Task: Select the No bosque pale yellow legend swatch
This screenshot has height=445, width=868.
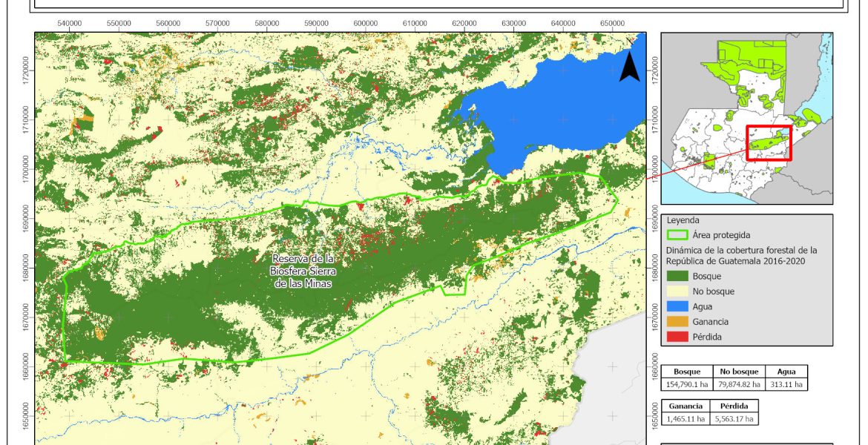Action: pos(677,291)
